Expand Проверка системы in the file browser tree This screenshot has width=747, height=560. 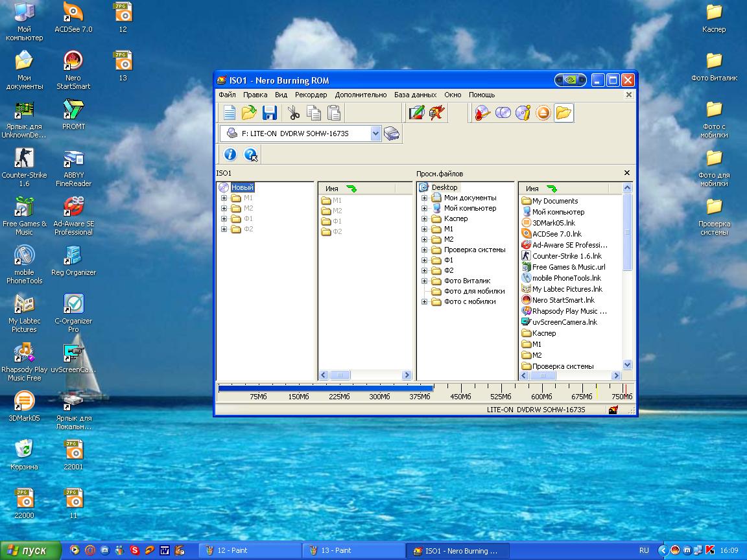coord(424,250)
